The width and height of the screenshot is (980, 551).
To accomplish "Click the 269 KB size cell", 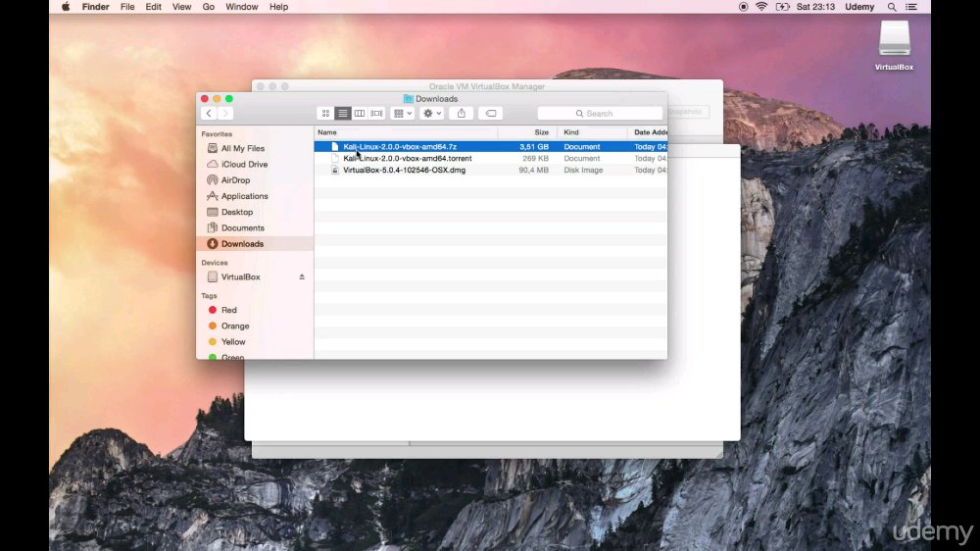I will [535, 158].
